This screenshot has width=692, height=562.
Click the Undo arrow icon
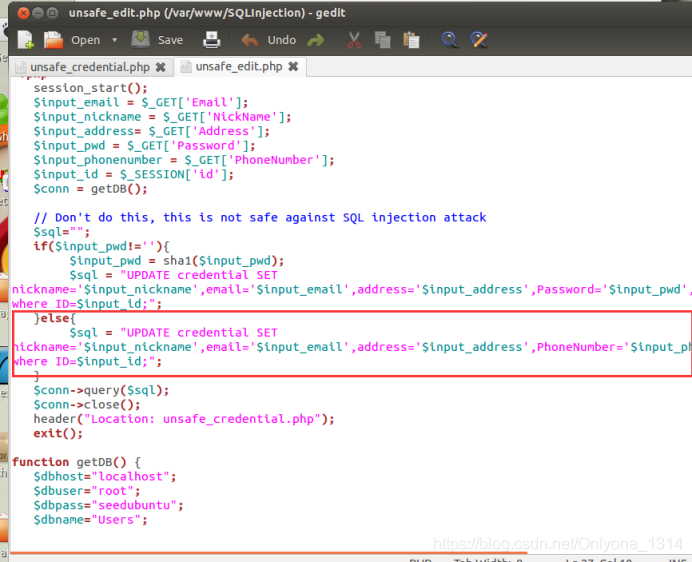pyautogui.click(x=250, y=41)
